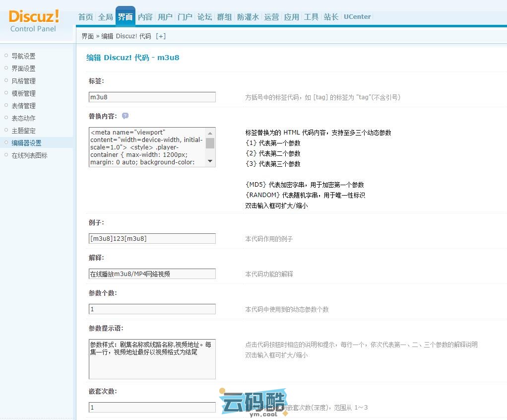
Task: Focus the 例子 example input field
Action: click(152, 239)
